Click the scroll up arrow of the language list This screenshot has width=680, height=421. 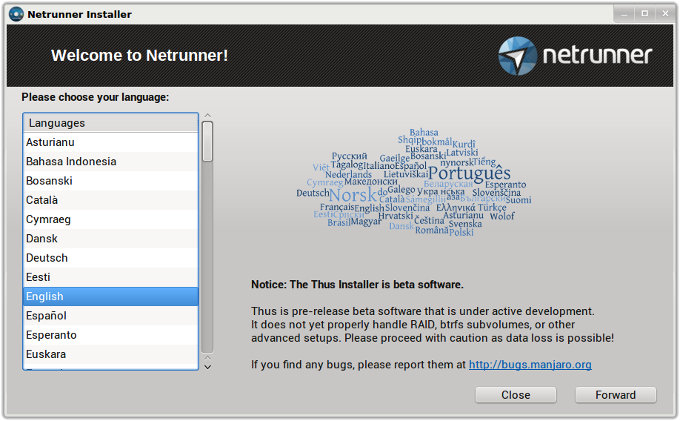[208, 115]
